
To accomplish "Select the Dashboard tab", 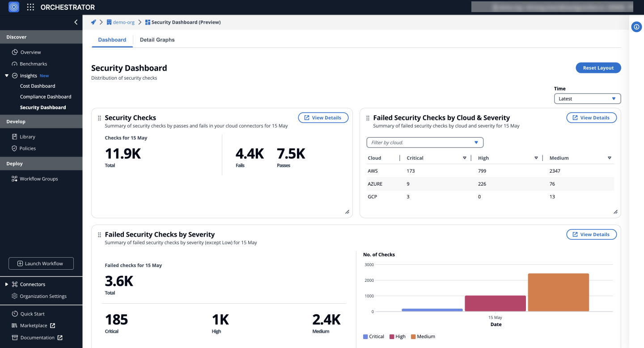I will click(112, 39).
